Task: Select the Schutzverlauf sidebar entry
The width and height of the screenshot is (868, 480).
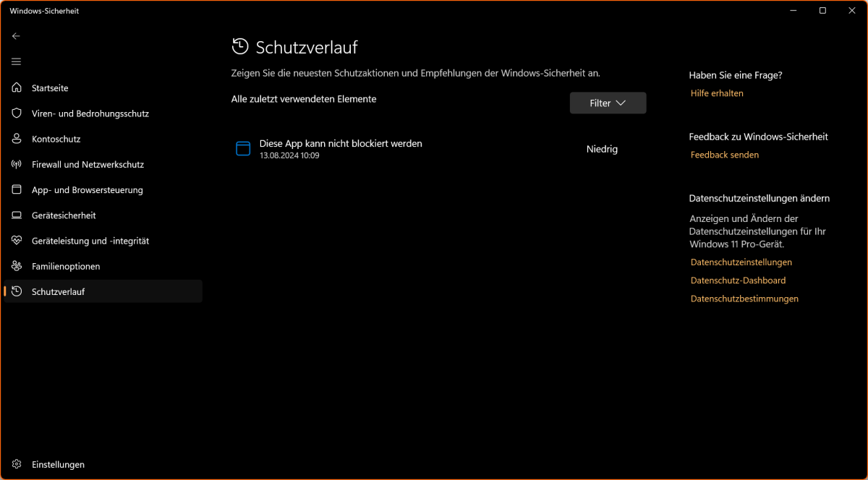Action: [x=103, y=291]
